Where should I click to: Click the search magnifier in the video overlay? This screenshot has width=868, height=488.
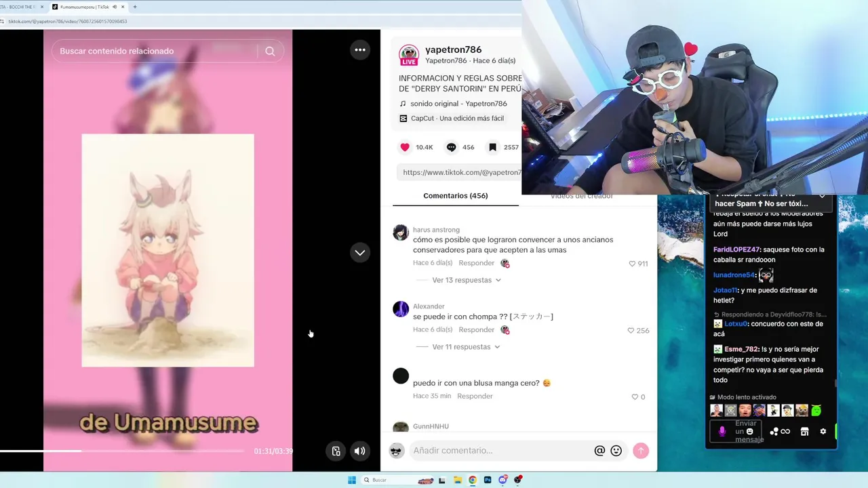pyautogui.click(x=270, y=52)
